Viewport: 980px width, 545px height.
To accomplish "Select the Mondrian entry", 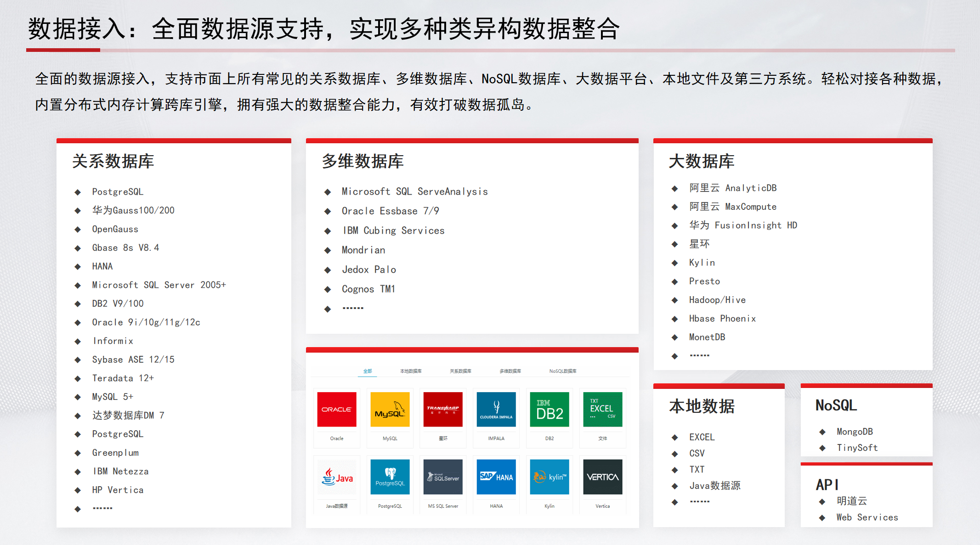I will [x=363, y=250].
